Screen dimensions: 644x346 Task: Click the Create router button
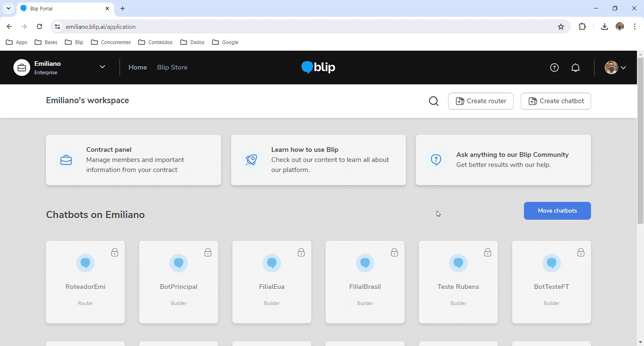point(481,101)
